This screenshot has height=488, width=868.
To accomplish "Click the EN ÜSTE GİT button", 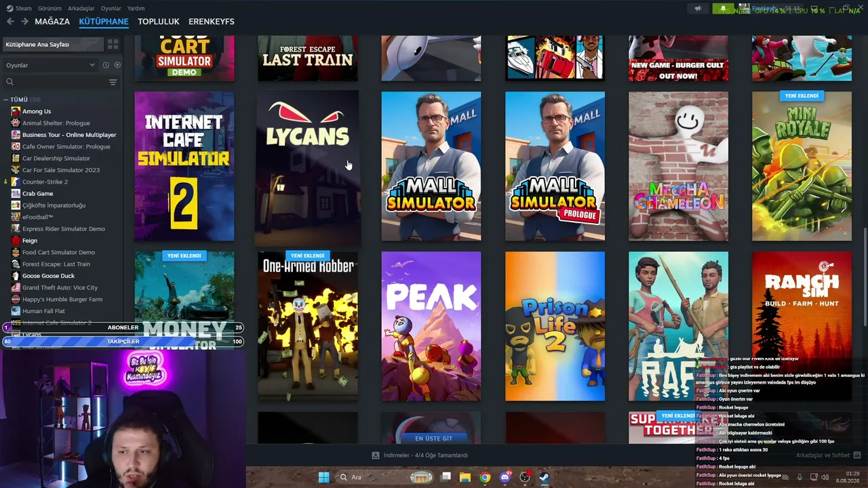I will tap(433, 439).
